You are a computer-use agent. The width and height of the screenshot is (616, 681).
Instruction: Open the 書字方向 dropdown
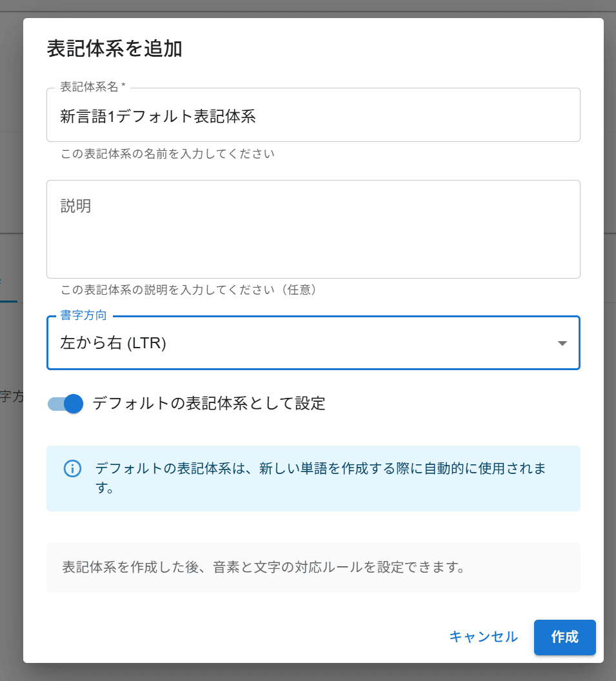[303, 343]
